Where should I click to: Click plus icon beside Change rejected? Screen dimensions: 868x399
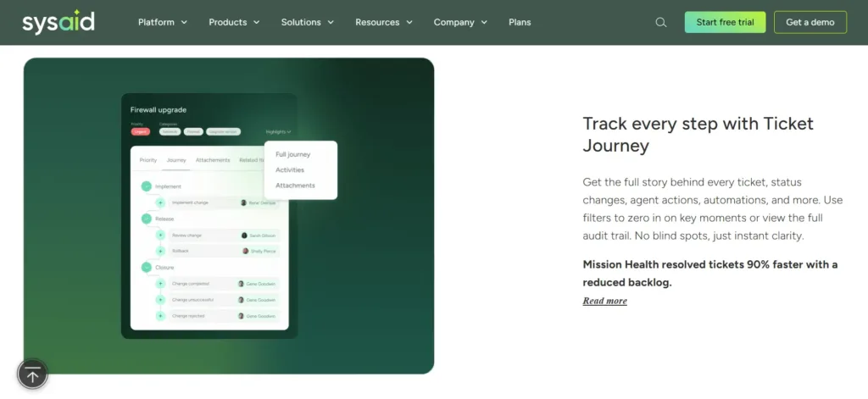click(160, 315)
